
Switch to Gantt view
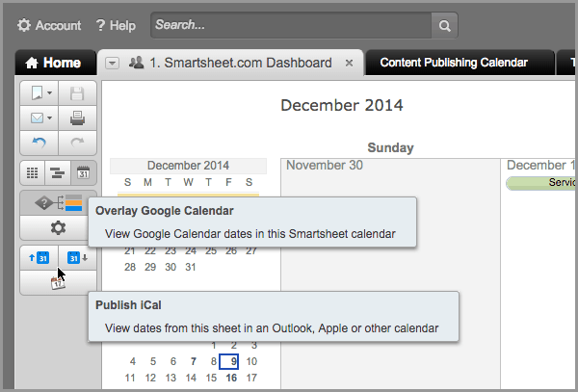58,173
